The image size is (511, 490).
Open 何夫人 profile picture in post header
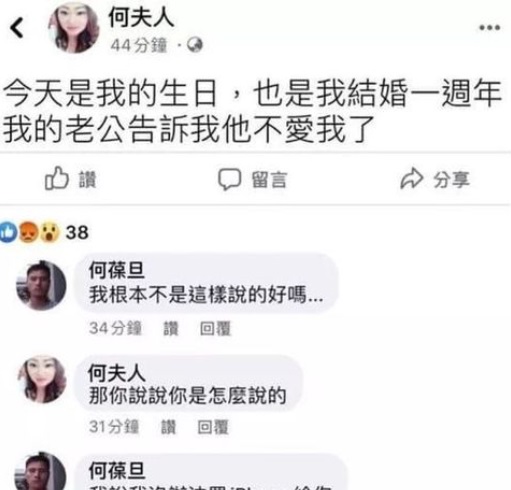(74, 27)
